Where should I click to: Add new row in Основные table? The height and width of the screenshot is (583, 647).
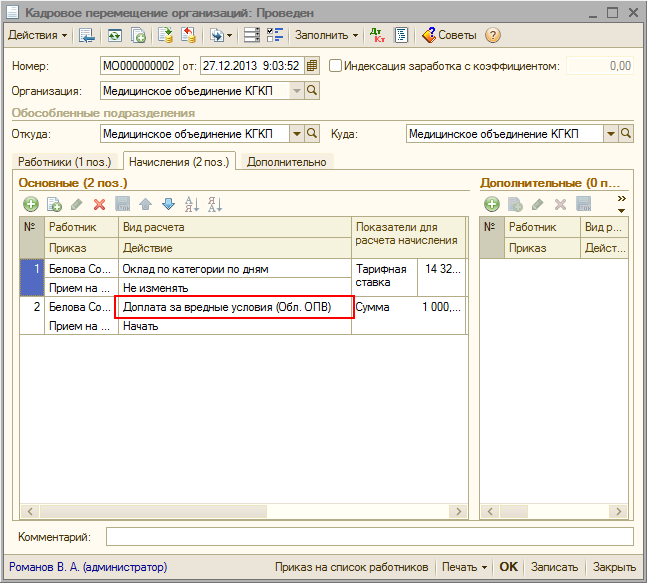(x=31, y=204)
